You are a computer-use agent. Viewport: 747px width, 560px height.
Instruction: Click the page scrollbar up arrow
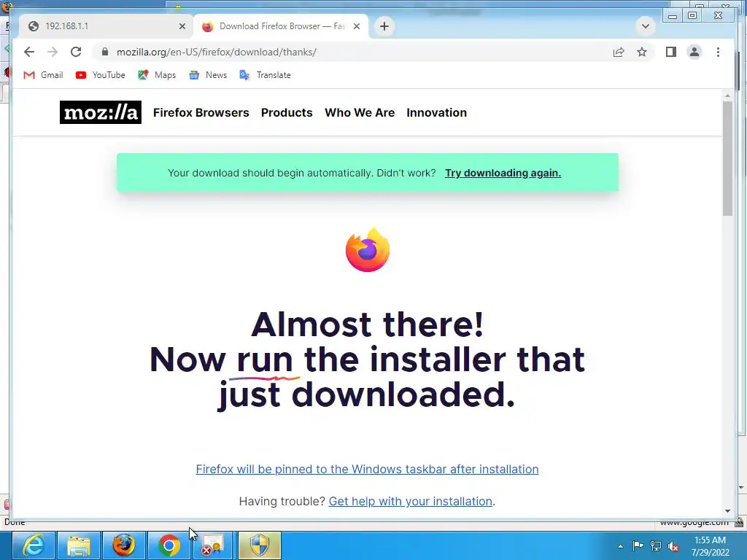click(727, 96)
